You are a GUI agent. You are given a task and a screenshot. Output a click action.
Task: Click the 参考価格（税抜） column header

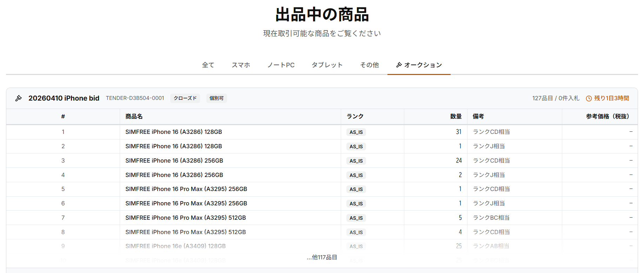607,116
